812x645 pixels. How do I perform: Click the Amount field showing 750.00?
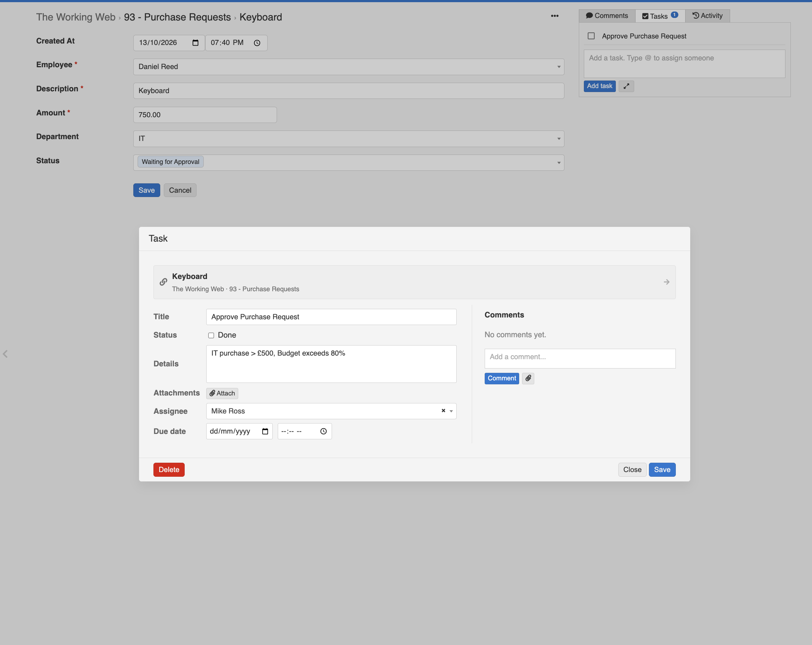pyautogui.click(x=205, y=115)
